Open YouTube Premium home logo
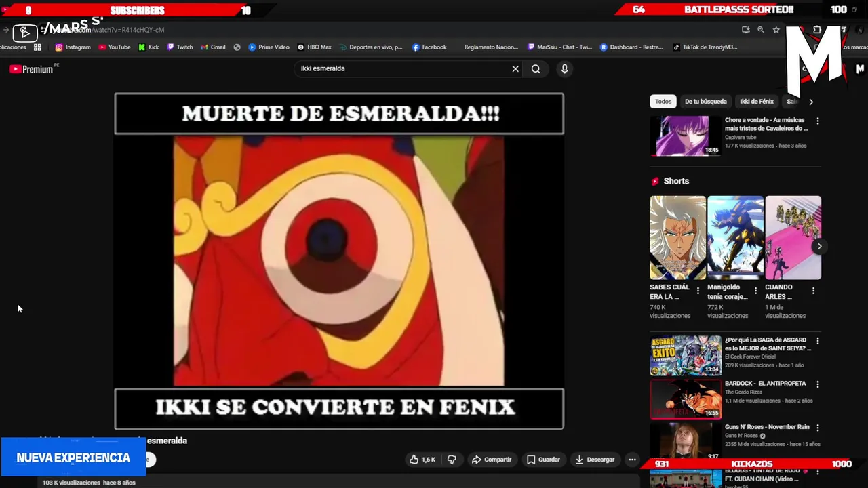Screen dimensions: 868x488 pos(32,69)
